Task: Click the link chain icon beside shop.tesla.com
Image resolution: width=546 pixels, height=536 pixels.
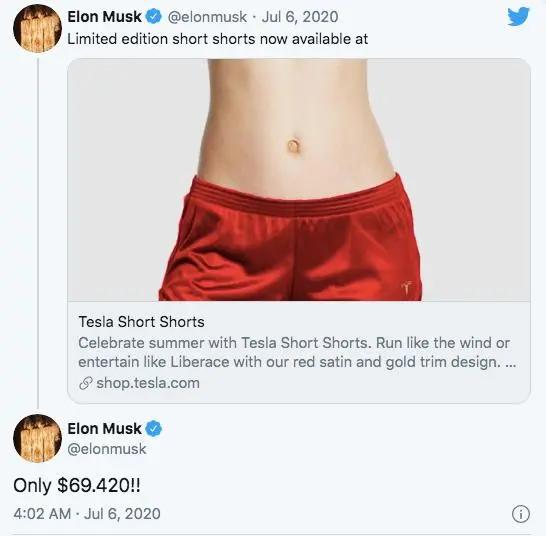Action: coord(86,383)
